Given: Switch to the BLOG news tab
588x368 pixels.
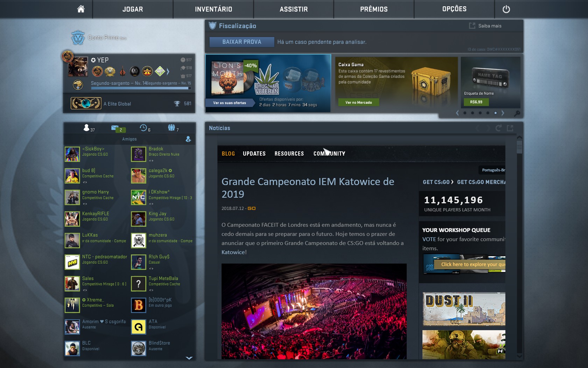Looking at the screenshot, I should point(228,154).
